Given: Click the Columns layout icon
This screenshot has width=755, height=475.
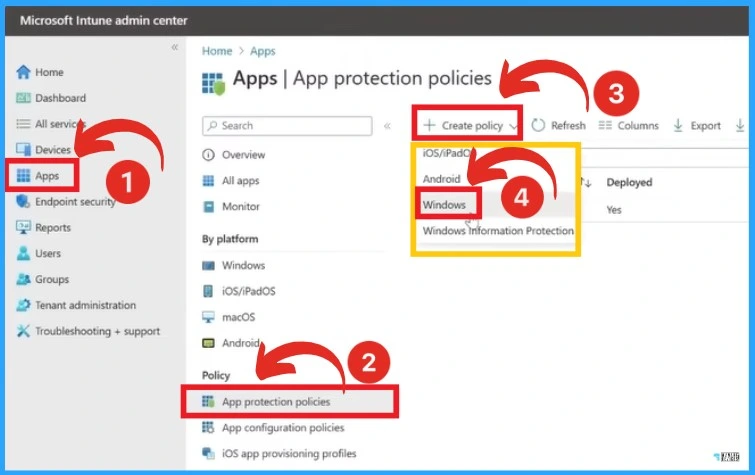Looking at the screenshot, I should click(605, 125).
